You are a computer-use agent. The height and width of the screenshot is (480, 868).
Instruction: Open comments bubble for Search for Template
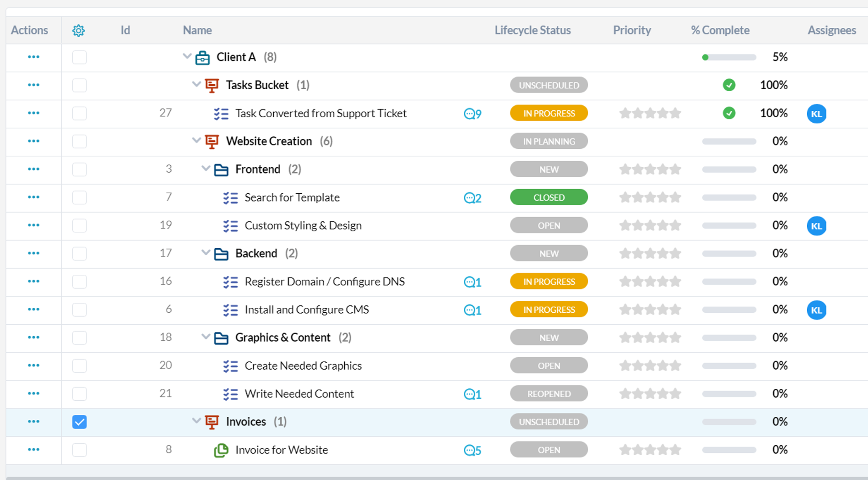point(472,198)
